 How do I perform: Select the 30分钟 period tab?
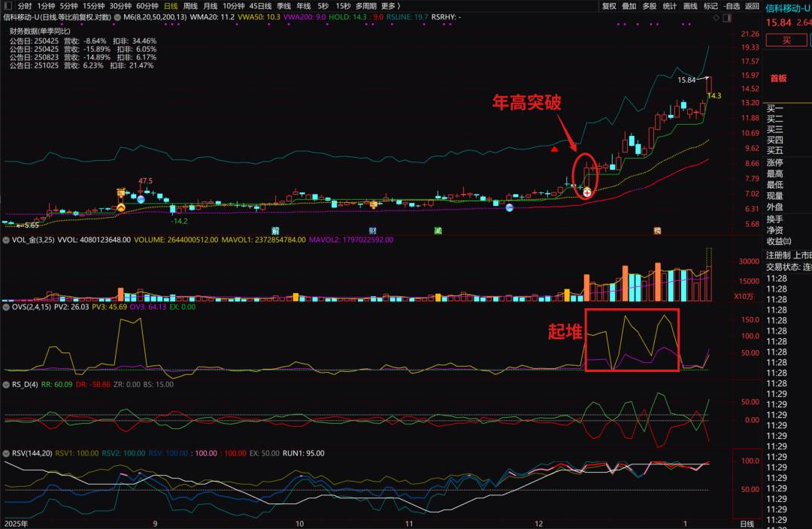click(x=120, y=6)
